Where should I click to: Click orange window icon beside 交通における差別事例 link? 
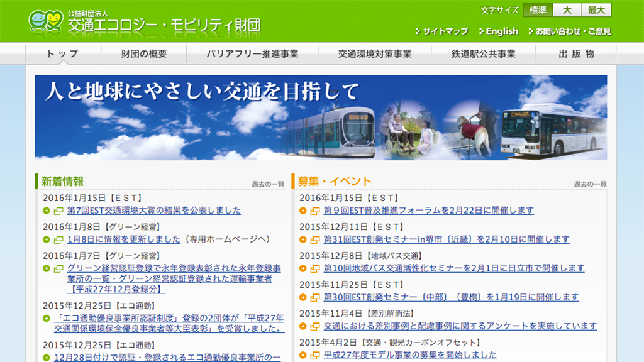[315, 326]
